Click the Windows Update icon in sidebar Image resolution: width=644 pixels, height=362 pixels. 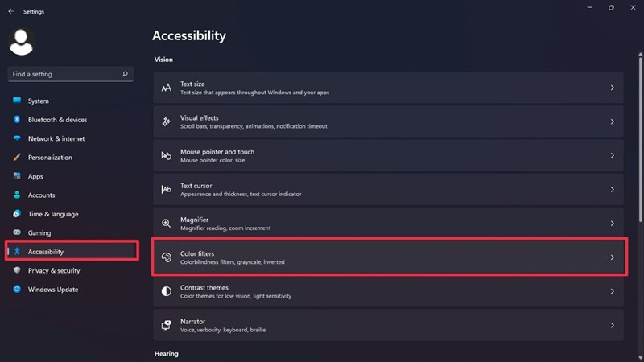(16, 290)
